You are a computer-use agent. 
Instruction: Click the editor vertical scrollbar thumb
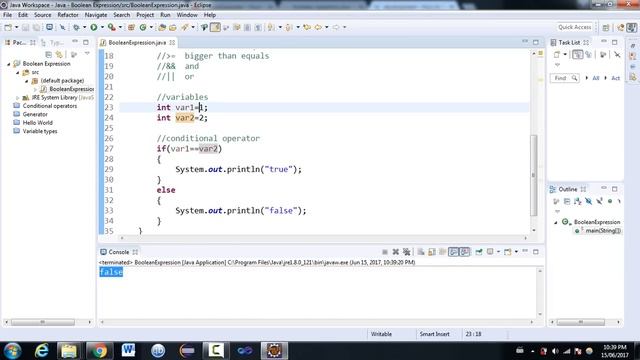pyautogui.click(x=533, y=176)
